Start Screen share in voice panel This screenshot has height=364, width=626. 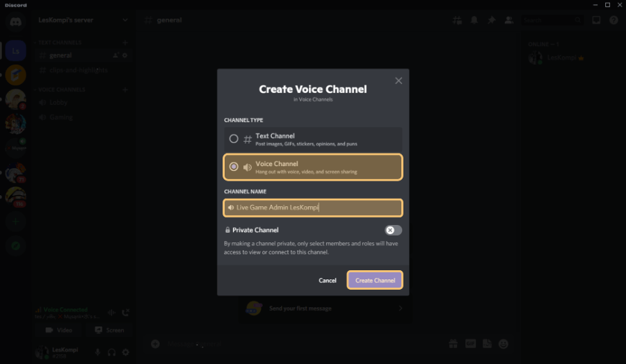109,330
